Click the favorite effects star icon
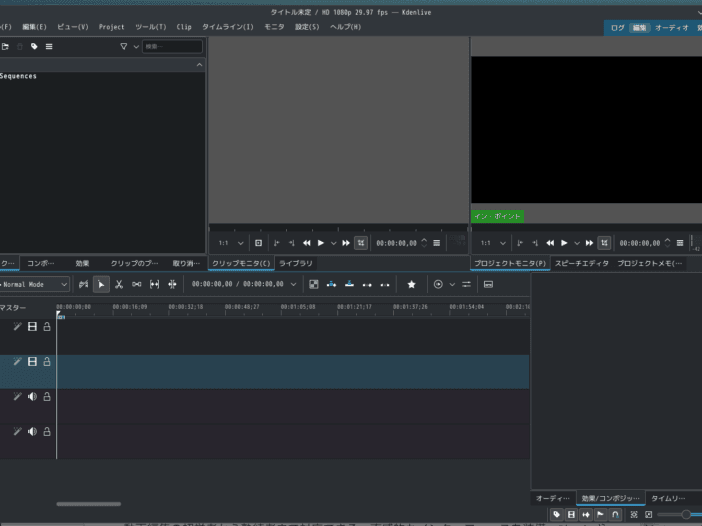 click(x=411, y=284)
